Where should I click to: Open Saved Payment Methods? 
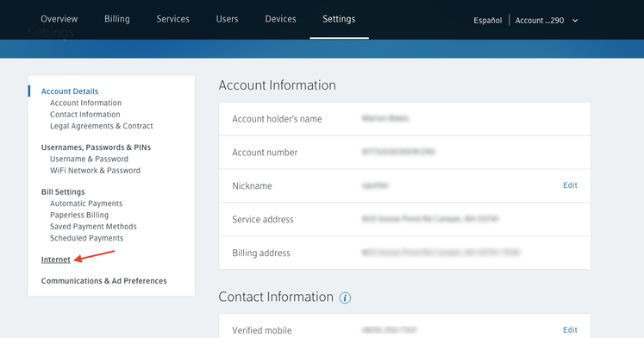pyautogui.click(x=93, y=226)
